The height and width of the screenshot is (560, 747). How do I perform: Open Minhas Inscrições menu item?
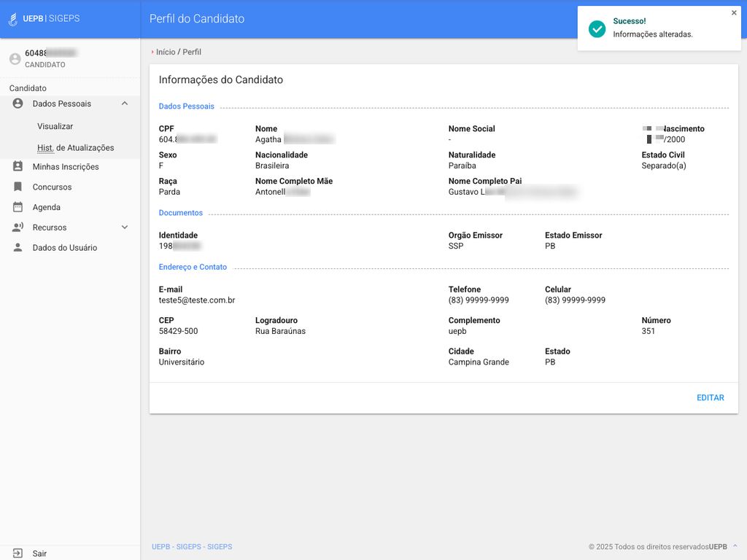pyautogui.click(x=66, y=167)
